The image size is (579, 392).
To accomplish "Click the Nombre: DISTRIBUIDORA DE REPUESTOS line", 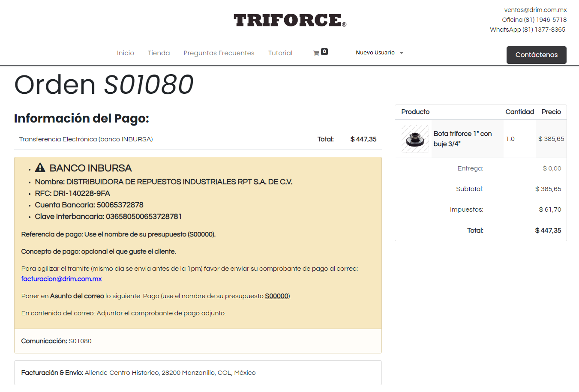I will pos(164,182).
